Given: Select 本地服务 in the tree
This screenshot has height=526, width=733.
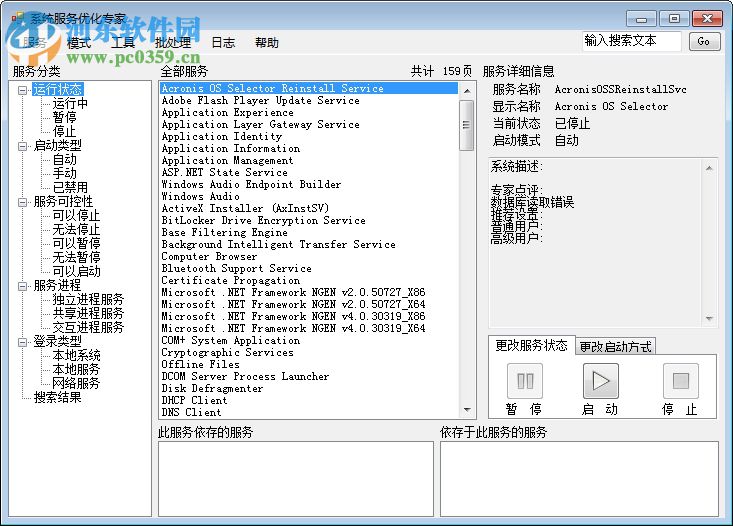Looking at the screenshot, I should [76, 369].
